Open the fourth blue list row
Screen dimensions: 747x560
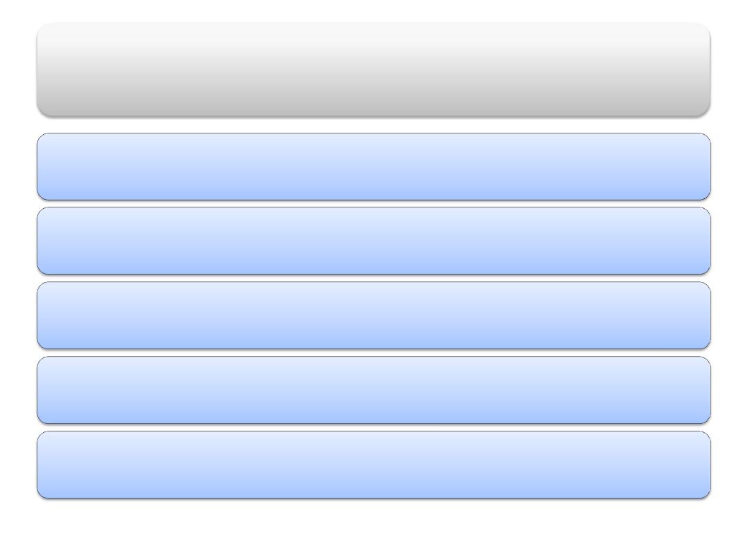(x=373, y=390)
